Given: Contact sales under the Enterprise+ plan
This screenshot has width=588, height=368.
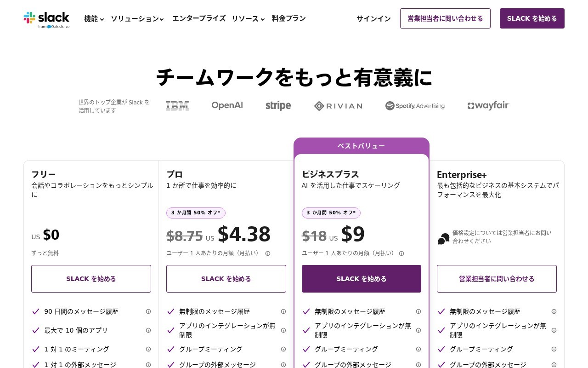Looking at the screenshot, I should click(497, 279).
